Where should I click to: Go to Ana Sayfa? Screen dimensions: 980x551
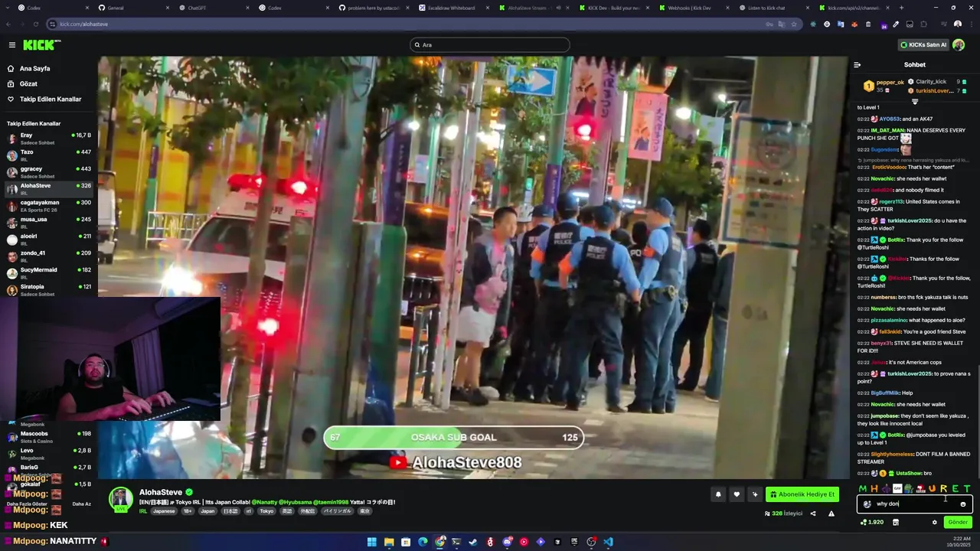(34, 68)
